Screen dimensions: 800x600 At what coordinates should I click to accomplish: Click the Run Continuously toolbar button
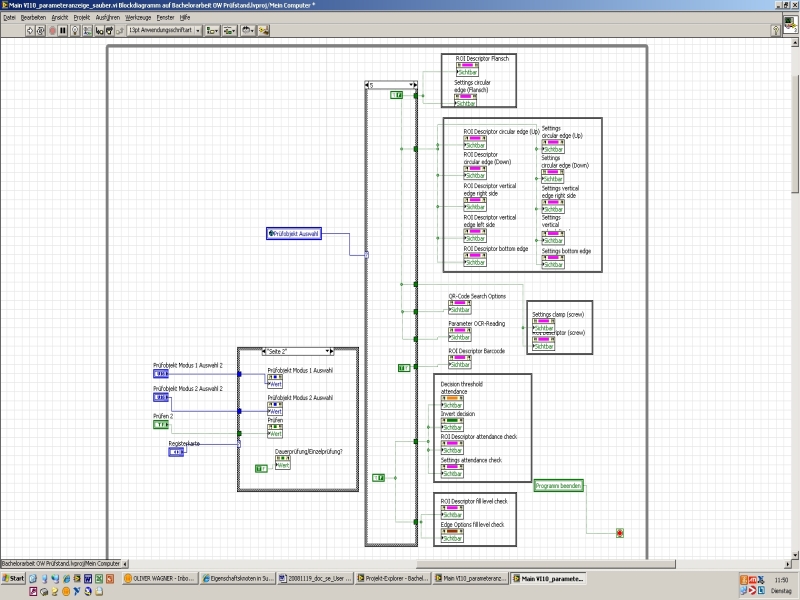point(41,31)
